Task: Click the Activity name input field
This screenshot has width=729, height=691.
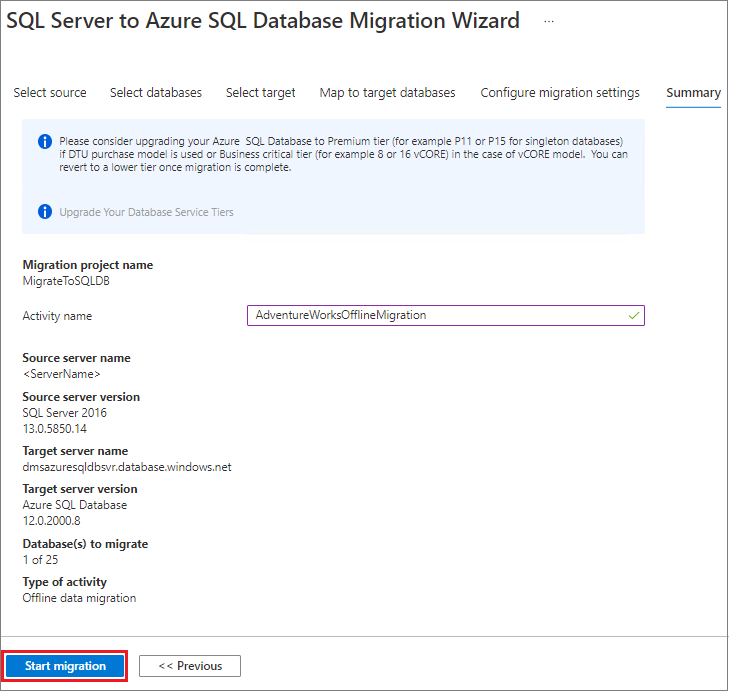Action: pyautogui.click(x=445, y=315)
